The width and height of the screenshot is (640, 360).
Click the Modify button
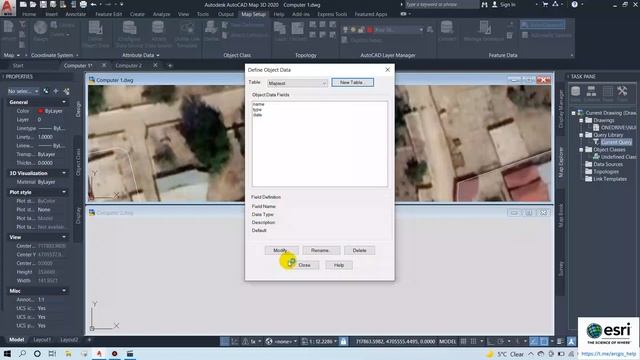(281, 250)
